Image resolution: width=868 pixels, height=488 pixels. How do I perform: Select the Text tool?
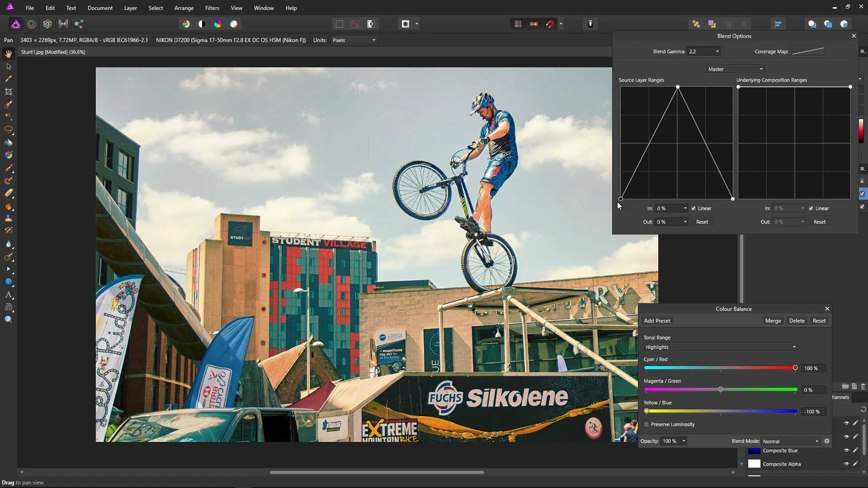pyautogui.click(x=8, y=295)
